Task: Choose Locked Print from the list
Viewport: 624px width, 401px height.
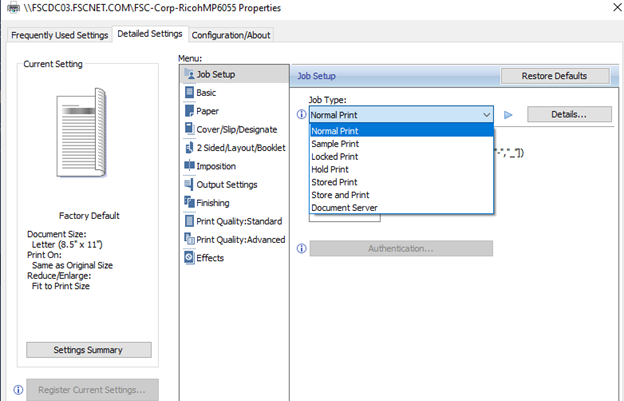Action: pyautogui.click(x=335, y=157)
